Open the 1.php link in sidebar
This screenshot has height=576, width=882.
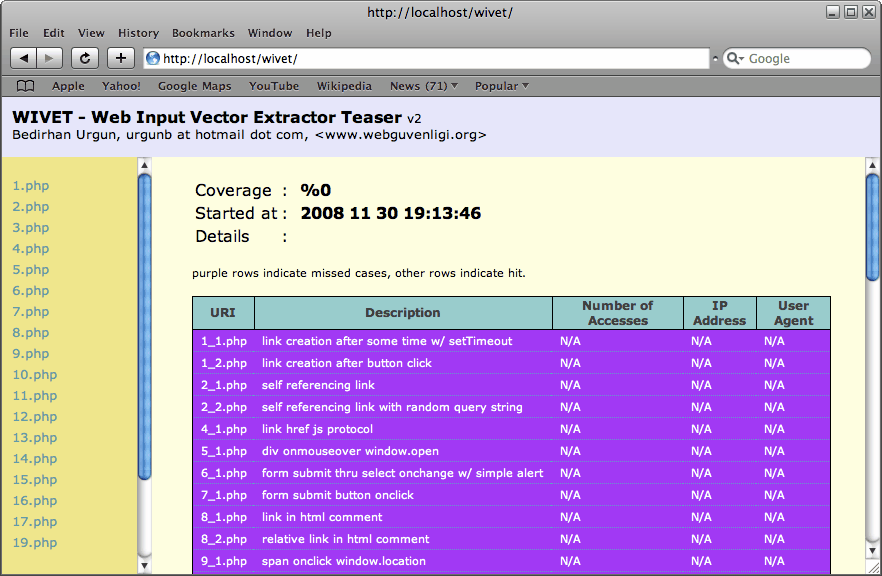click(x=31, y=186)
